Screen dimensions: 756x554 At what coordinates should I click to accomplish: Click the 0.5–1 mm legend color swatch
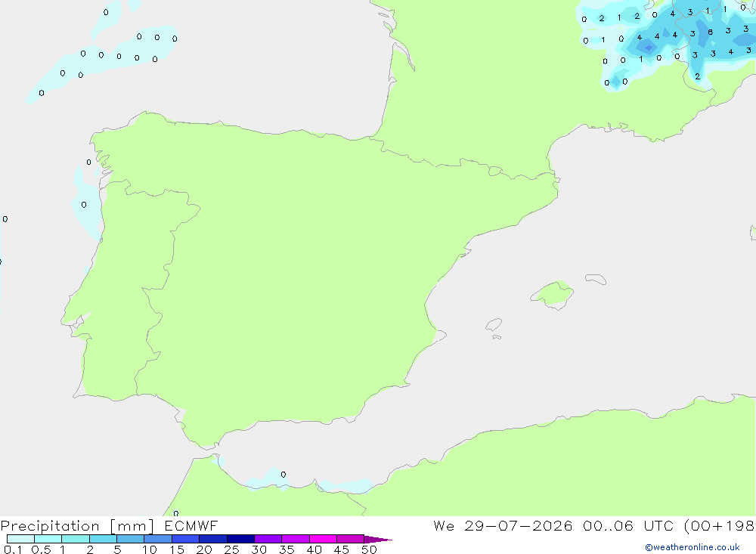(x=48, y=539)
